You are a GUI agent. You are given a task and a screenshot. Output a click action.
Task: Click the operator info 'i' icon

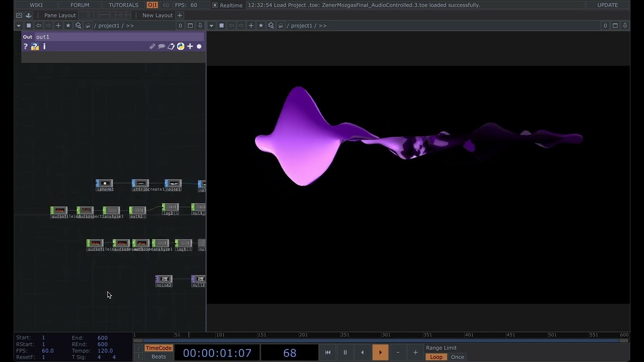pyautogui.click(x=44, y=46)
